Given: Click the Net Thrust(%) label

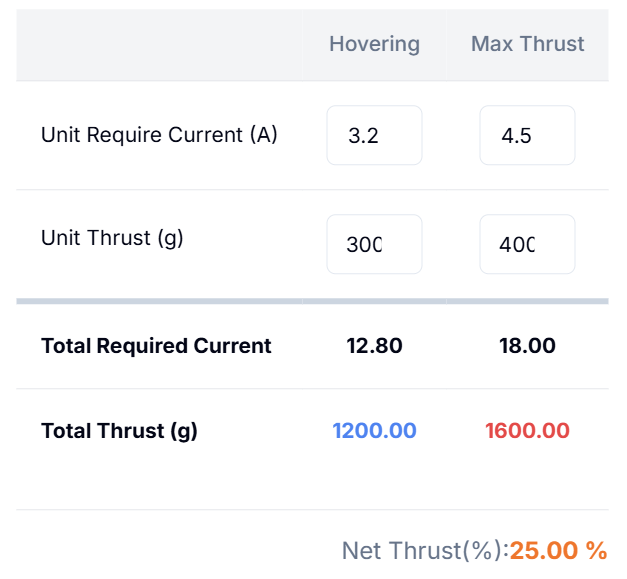Looking at the screenshot, I should (x=425, y=551).
